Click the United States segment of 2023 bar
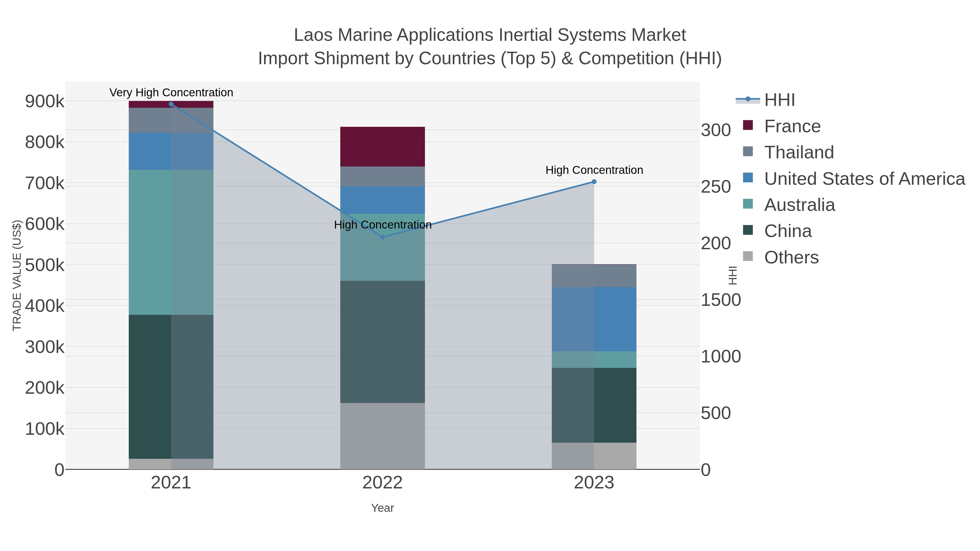The image size is (980, 551). pos(594,319)
